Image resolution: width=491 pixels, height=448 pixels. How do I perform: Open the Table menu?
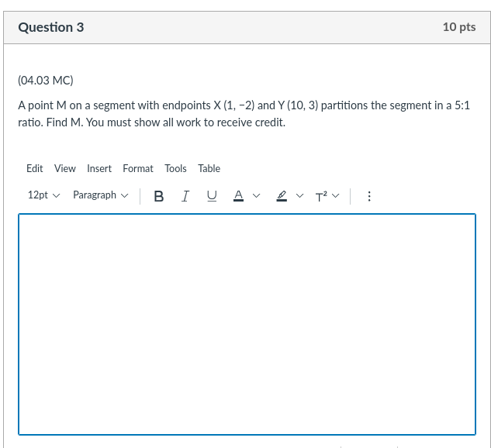(209, 169)
